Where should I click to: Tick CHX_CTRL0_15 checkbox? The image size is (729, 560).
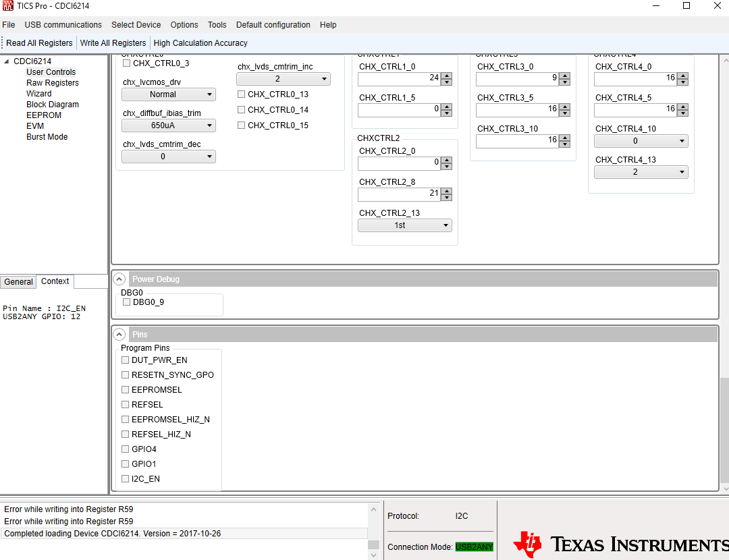[x=241, y=125]
